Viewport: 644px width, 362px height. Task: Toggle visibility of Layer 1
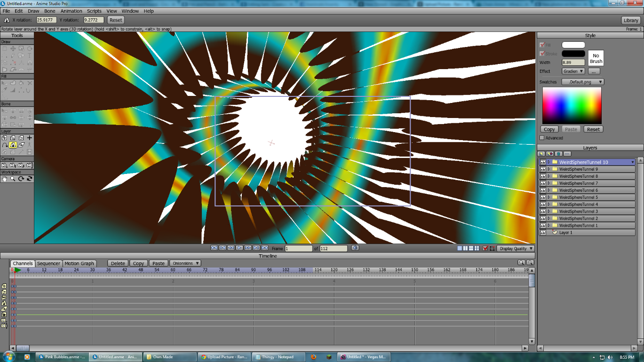[542, 232]
